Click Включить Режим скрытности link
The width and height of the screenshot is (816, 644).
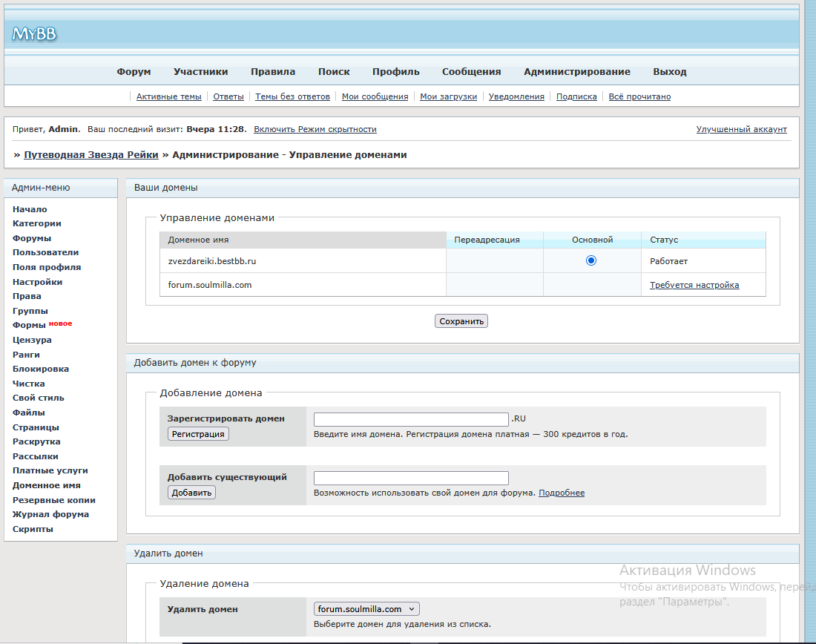click(x=315, y=129)
